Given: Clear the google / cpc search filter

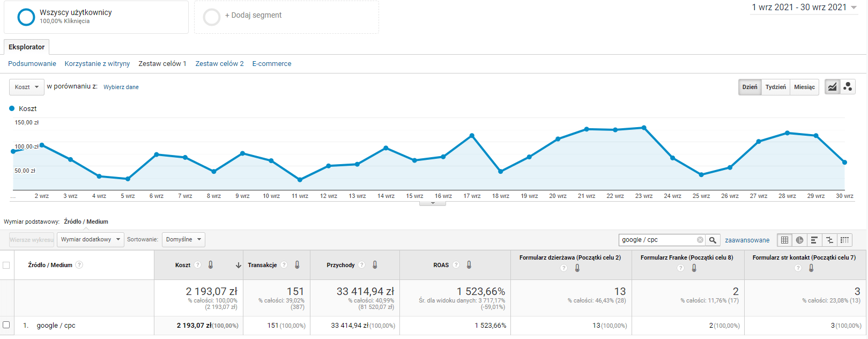Looking at the screenshot, I should pos(700,240).
